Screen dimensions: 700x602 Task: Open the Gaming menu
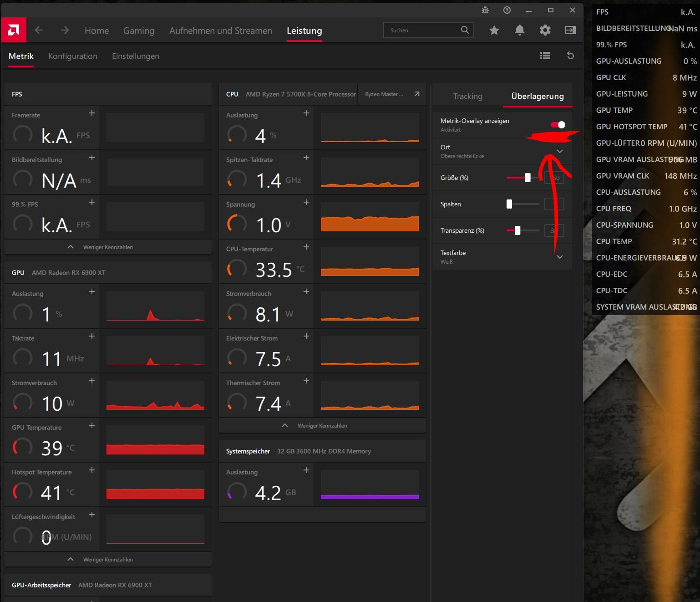(x=139, y=31)
